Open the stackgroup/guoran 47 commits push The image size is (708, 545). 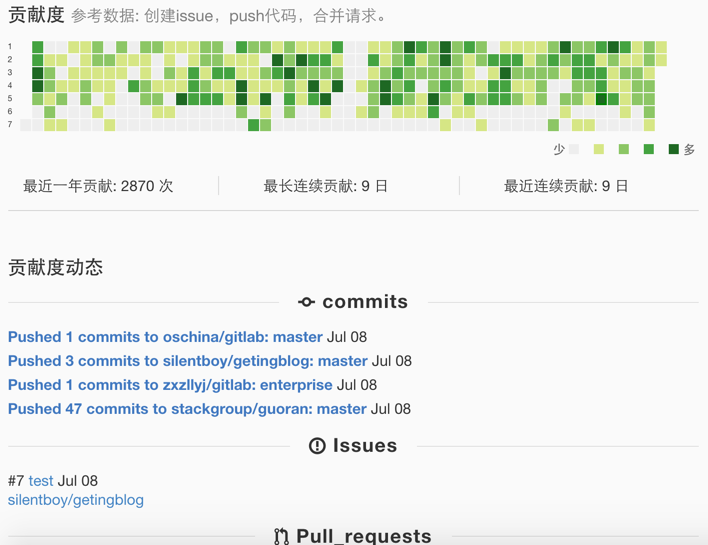click(187, 409)
